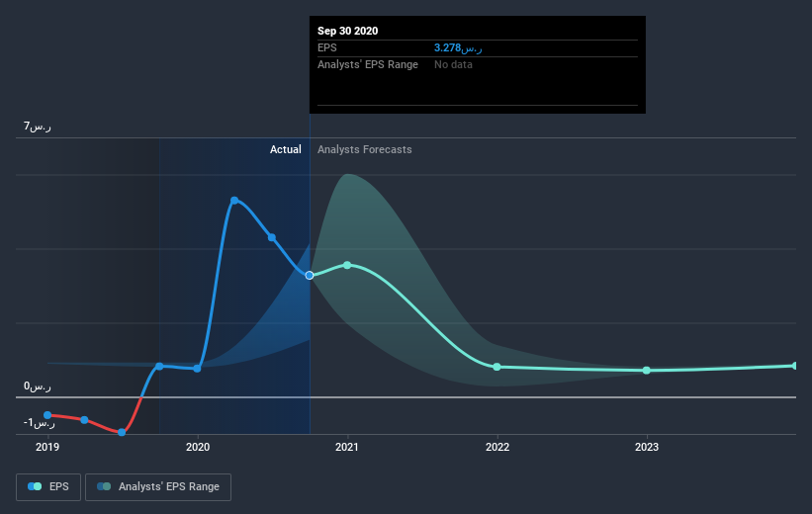The height and width of the screenshot is (514, 812).
Task: Click the mid-2020 EPS data point on the blue line
Action: [x=272, y=237]
